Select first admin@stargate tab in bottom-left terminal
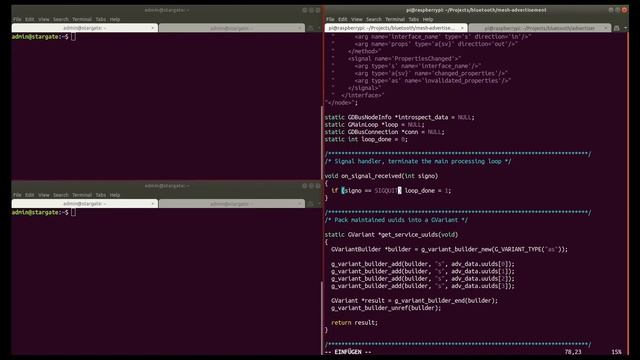This screenshot has height=360, width=640. coord(84,204)
